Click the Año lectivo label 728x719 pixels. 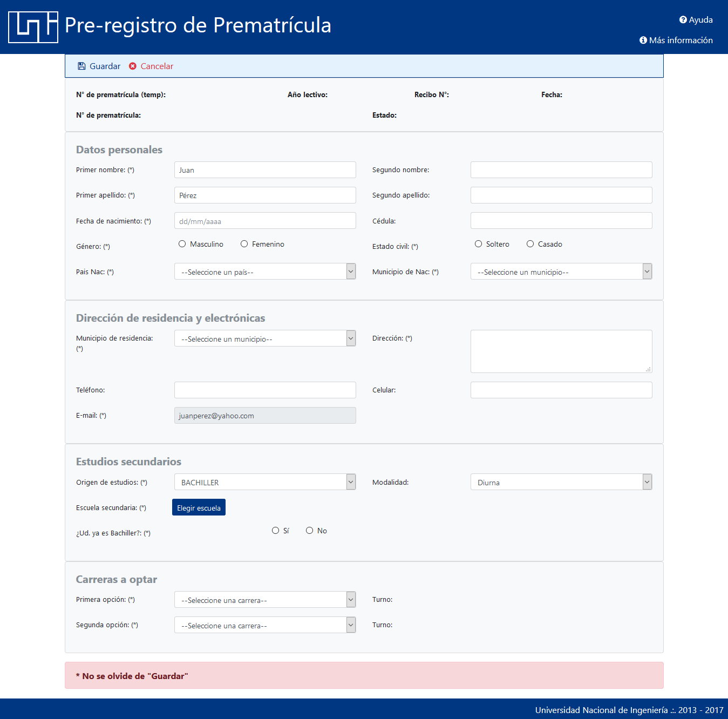point(308,95)
